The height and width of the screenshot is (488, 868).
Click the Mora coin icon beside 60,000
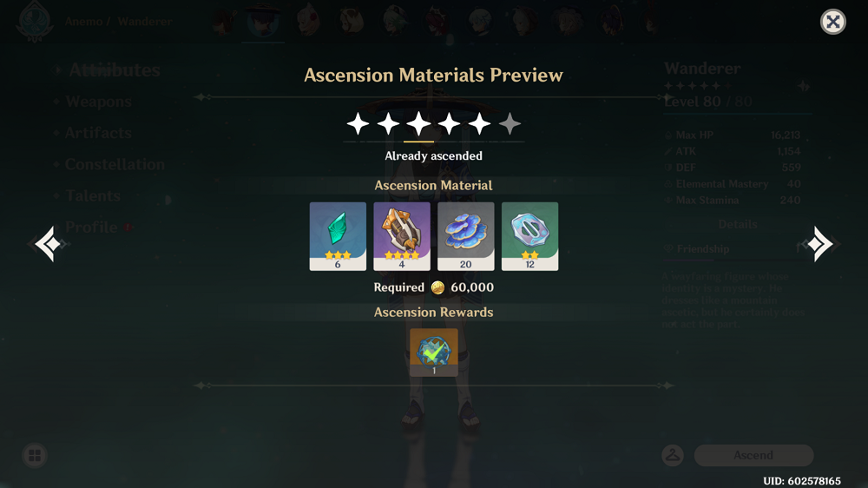tap(437, 287)
